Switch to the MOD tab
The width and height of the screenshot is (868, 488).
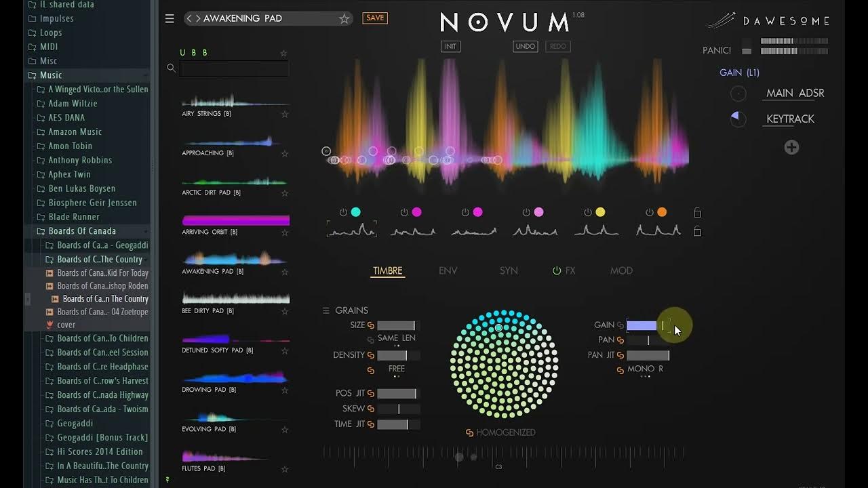tap(621, 270)
